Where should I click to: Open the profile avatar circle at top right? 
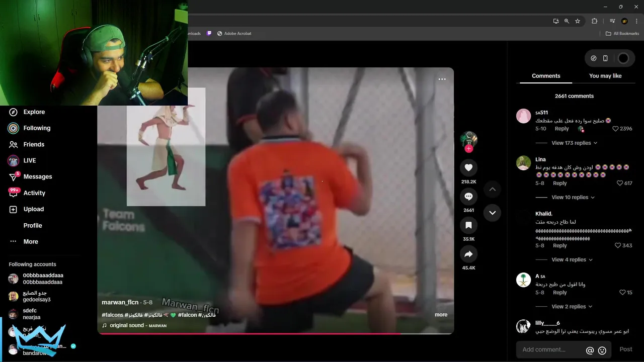coord(623,58)
